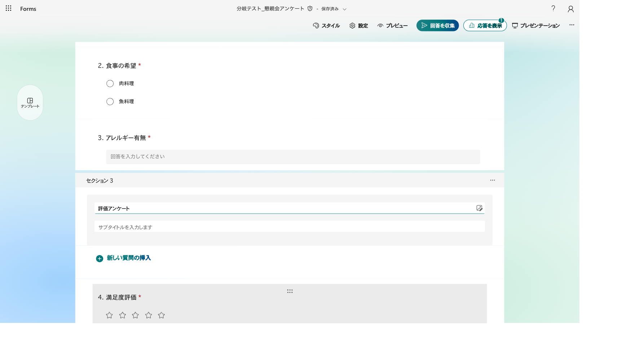Click the drag handle dots on question 4
644x359 pixels.
coord(290,291)
